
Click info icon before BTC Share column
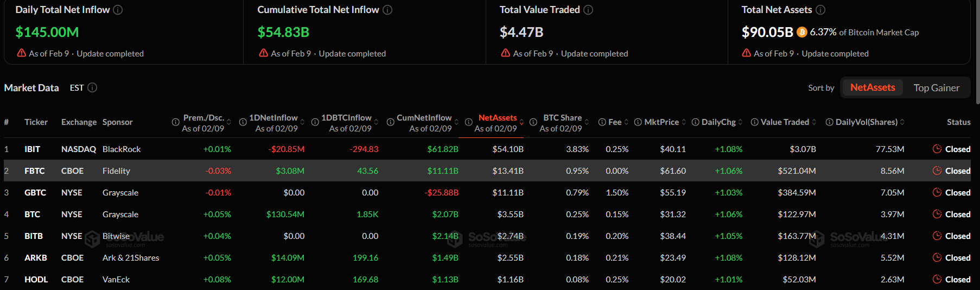point(533,122)
